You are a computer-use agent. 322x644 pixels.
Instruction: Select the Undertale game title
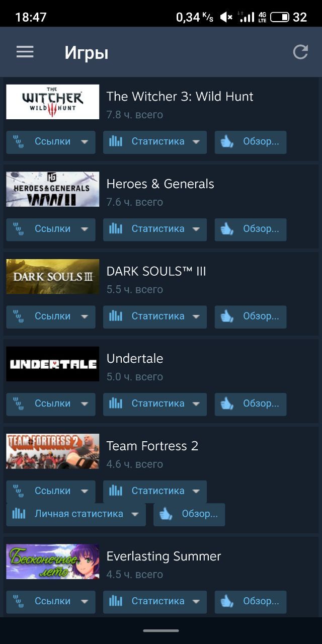tap(135, 359)
